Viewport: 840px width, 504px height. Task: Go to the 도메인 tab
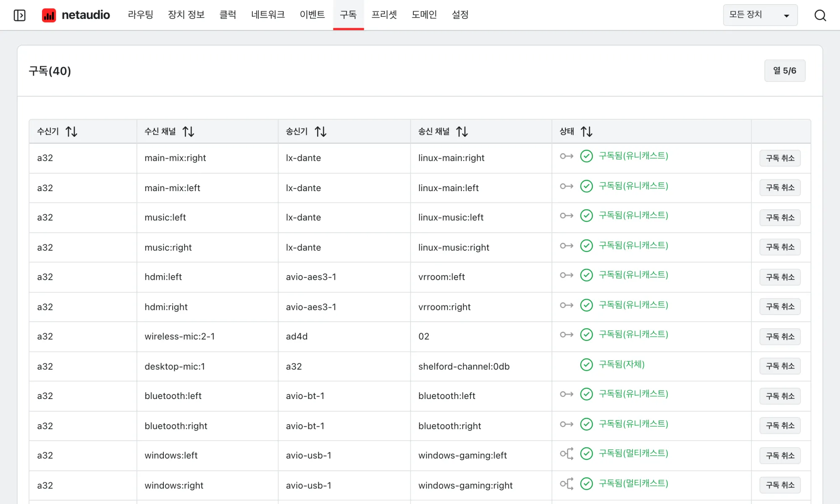424,15
